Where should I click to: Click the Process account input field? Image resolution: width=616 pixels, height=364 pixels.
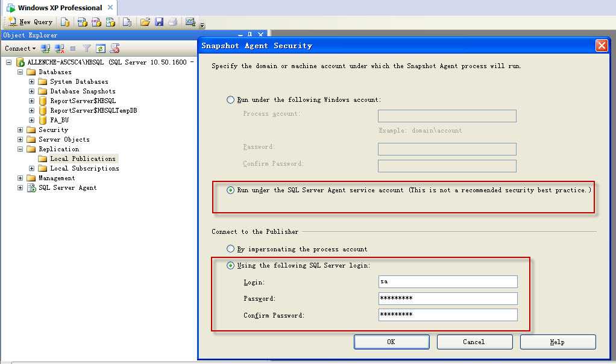click(447, 116)
